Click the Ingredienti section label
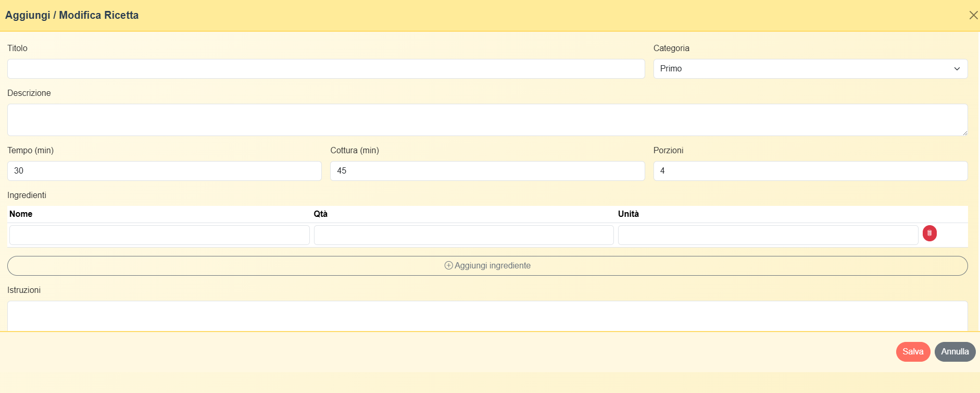Viewport: 980px width, 393px height. pos(27,195)
